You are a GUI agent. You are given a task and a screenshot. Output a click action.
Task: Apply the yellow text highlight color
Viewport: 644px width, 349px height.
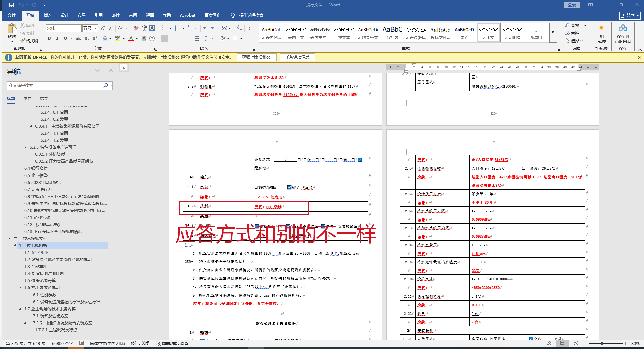click(x=118, y=38)
